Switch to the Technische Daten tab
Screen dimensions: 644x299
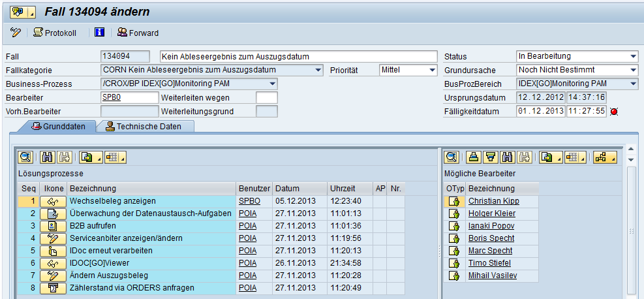click(x=144, y=126)
